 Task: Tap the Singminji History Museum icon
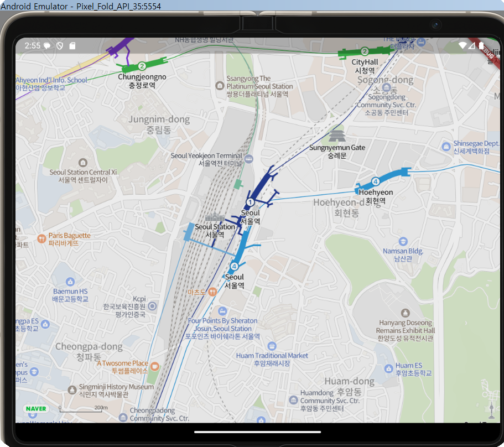(x=72, y=390)
